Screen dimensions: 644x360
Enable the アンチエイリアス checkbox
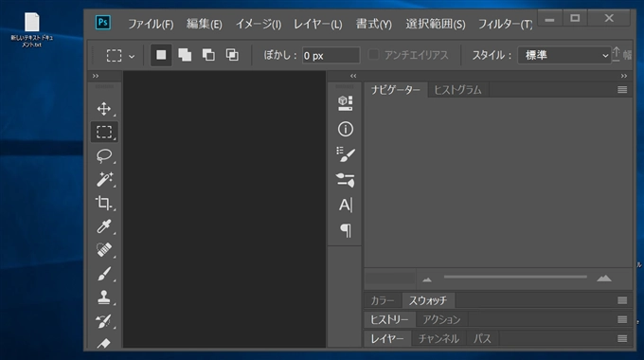[x=373, y=55]
